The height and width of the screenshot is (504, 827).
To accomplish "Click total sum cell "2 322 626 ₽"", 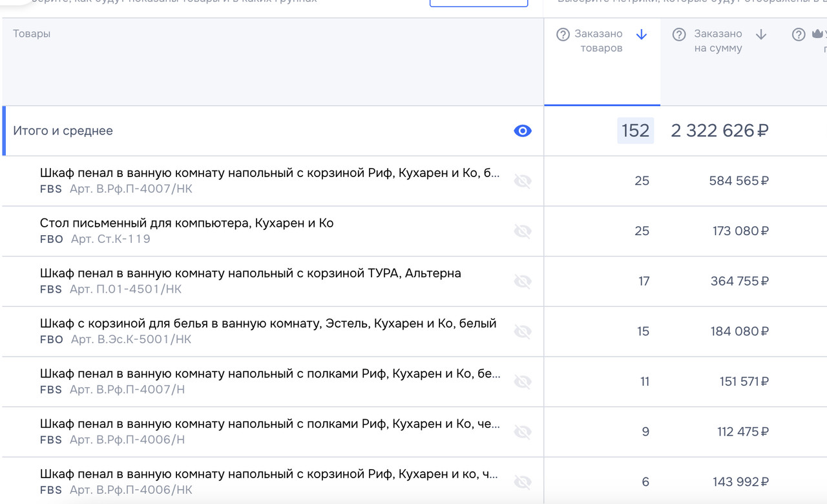I will tap(718, 131).
